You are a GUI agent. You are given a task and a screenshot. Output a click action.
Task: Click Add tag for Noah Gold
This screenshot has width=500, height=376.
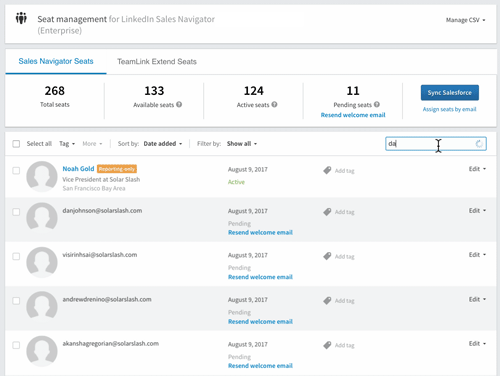tap(344, 171)
